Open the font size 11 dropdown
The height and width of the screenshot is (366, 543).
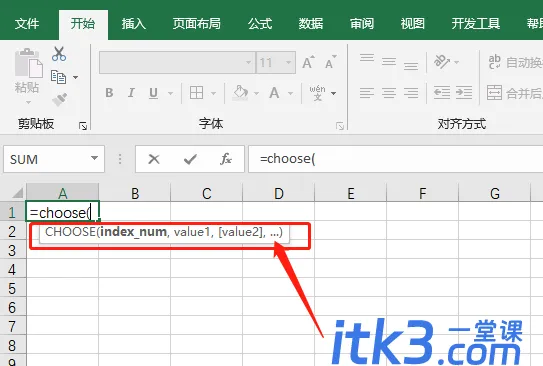click(288, 63)
